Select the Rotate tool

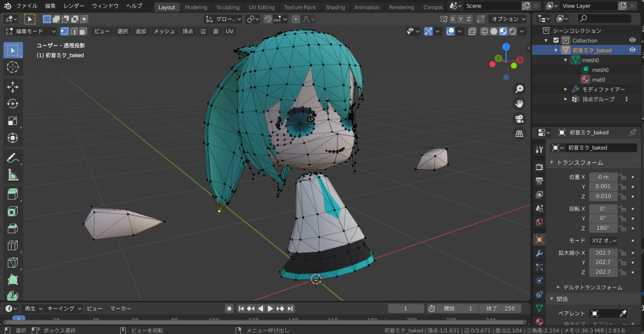[13, 104]
